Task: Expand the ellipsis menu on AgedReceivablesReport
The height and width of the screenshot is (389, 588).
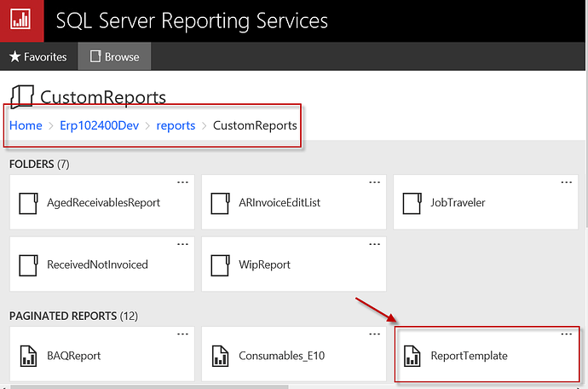Action: [182, 182]
